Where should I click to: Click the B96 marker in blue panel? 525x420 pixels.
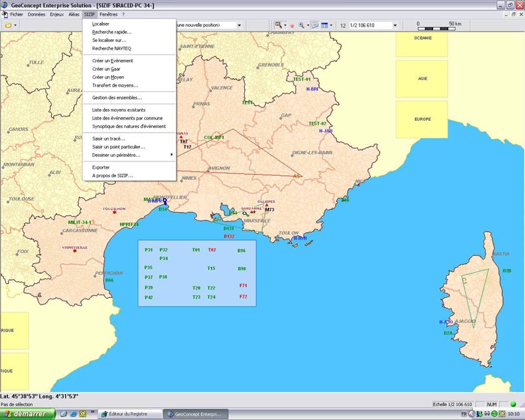(x=241, y=251)
